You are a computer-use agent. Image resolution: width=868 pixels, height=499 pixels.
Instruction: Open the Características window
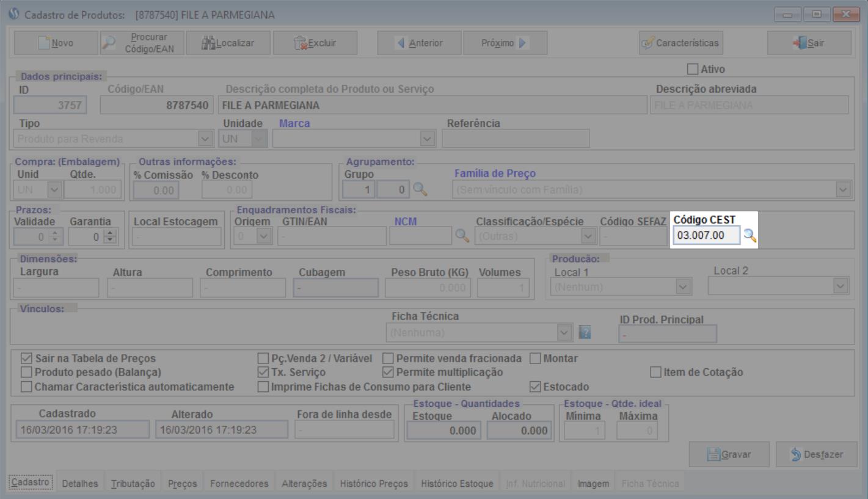(x=680, y=43)
